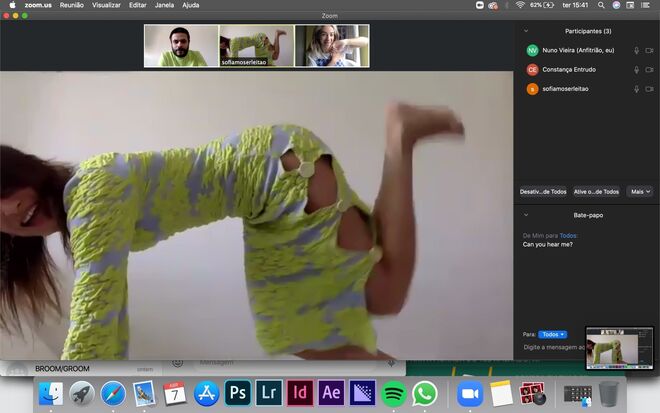Click the Ative o som de Todos button
This screenshot has height=413, width=660.
click(x=596, y=191)
